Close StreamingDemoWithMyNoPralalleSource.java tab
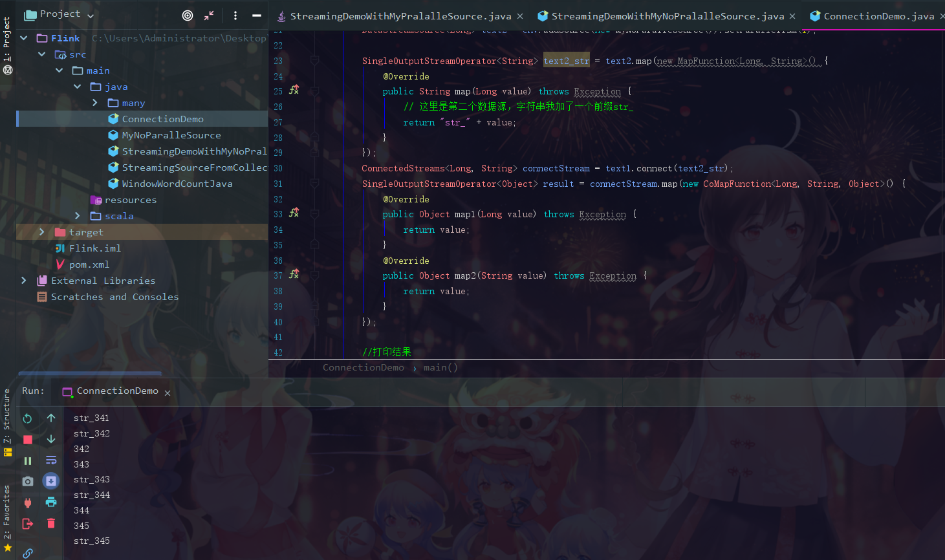The width and height of the screenshot is (945, 560). (x=792, y=16)
